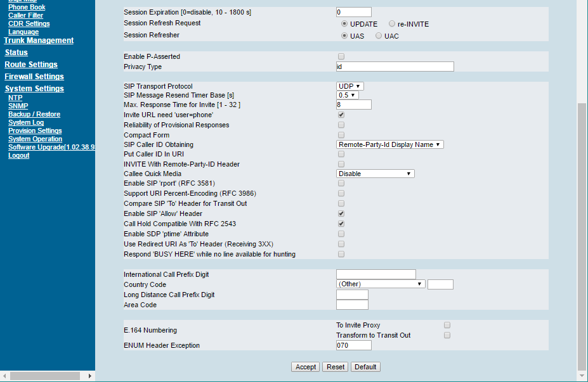Open SIP Transport Protocol dropdown

pos(350,86)
